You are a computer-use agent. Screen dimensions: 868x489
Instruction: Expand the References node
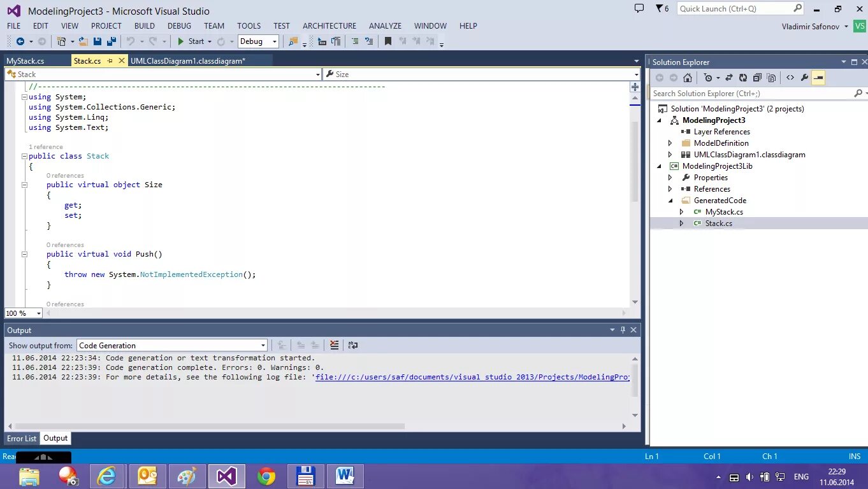click(670, 189)
